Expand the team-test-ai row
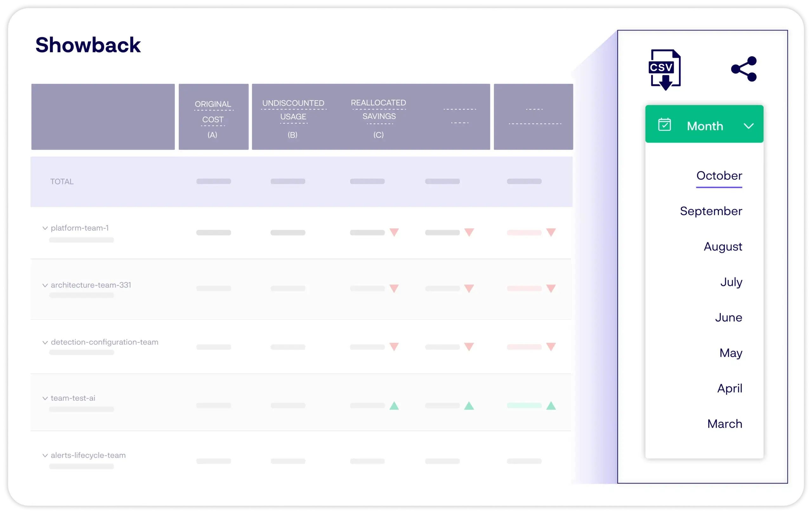The height and width of the screenshot is (514, 812). pos(45,398)
